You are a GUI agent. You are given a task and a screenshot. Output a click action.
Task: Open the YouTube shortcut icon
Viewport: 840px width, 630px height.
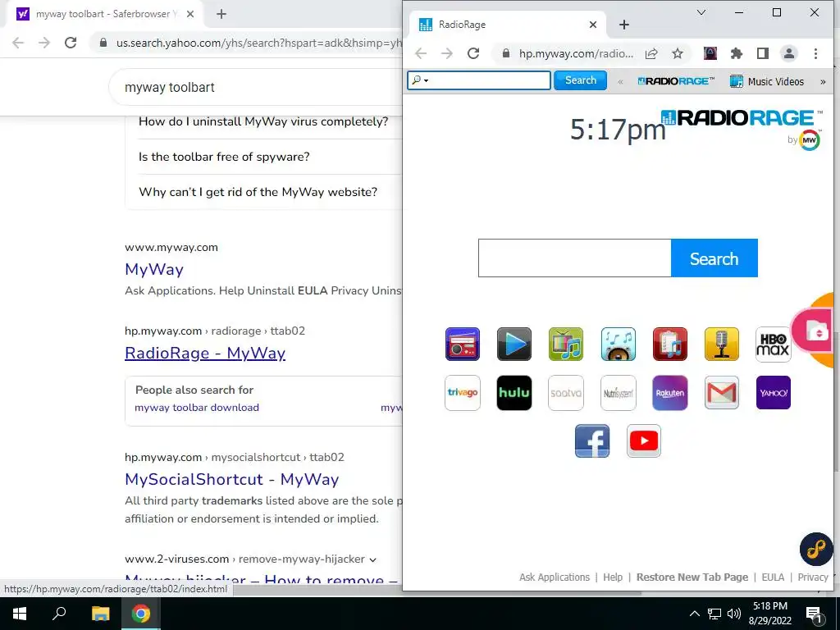point(643,441)
